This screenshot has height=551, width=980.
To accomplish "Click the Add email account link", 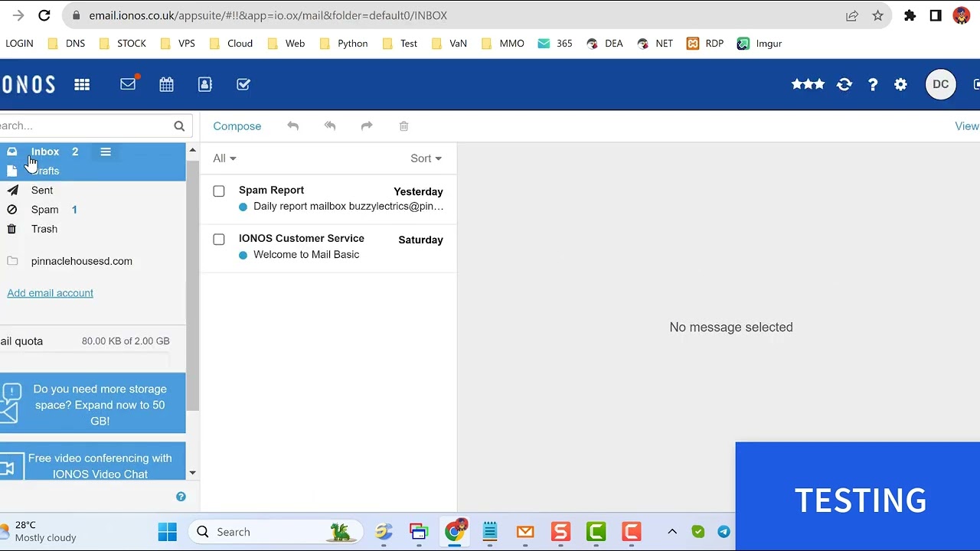I will pyautogui.click(x=50, y=293).
